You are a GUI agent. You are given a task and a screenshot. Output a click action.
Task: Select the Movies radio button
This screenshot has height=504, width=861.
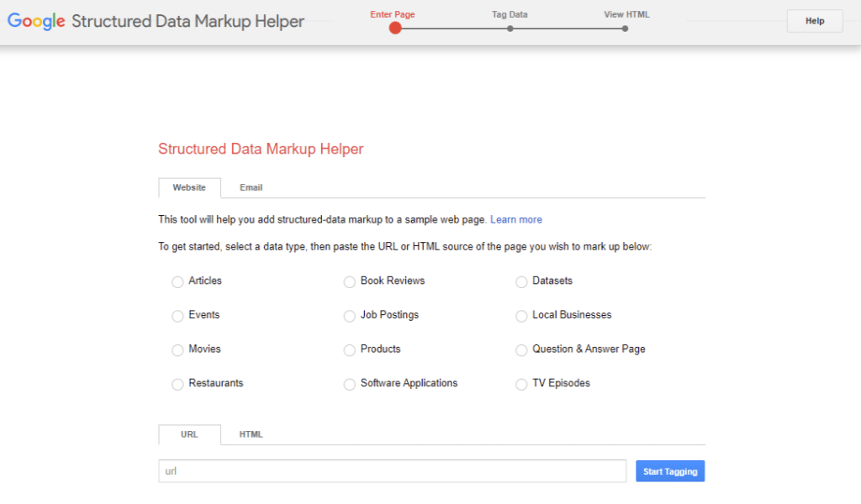177,350
